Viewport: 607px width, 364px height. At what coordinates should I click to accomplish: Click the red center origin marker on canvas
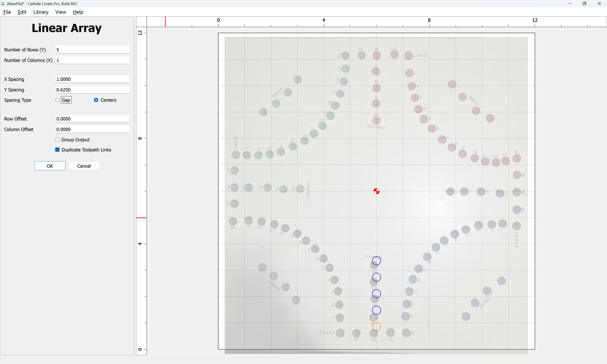[x=376, y=191]
